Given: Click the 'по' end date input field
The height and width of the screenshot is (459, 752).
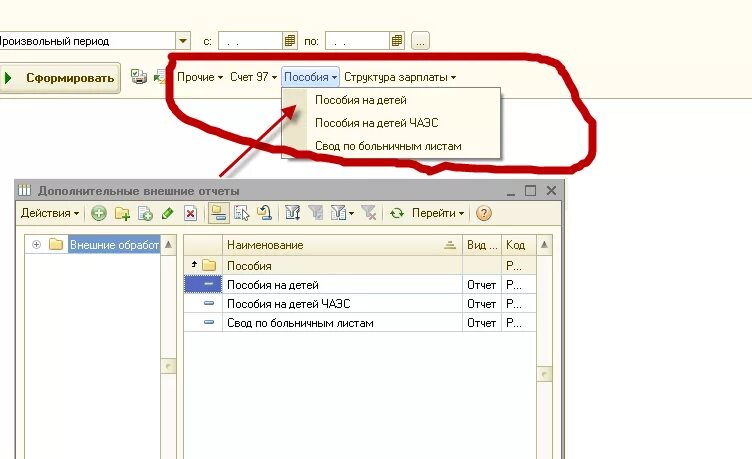Looking at the screenshot, I should pos(357,41).
